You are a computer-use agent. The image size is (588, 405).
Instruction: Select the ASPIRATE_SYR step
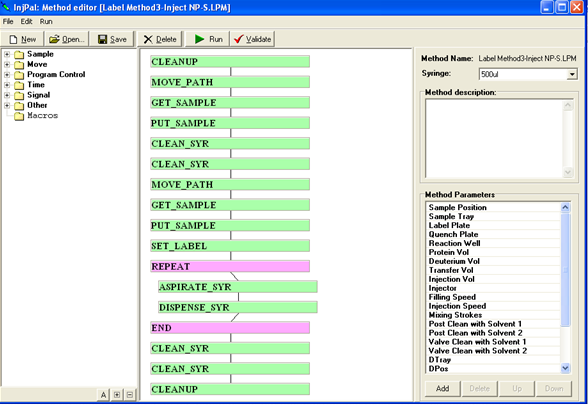point(238,287)
